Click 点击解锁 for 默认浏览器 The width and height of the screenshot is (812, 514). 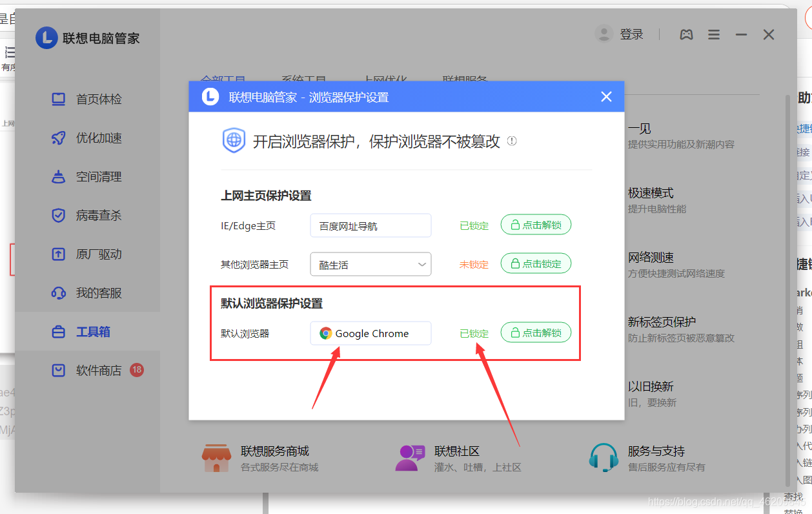(x=536, y=333)
